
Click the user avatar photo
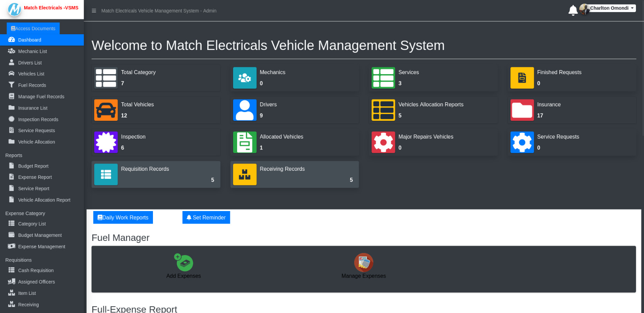coord(584,9)
